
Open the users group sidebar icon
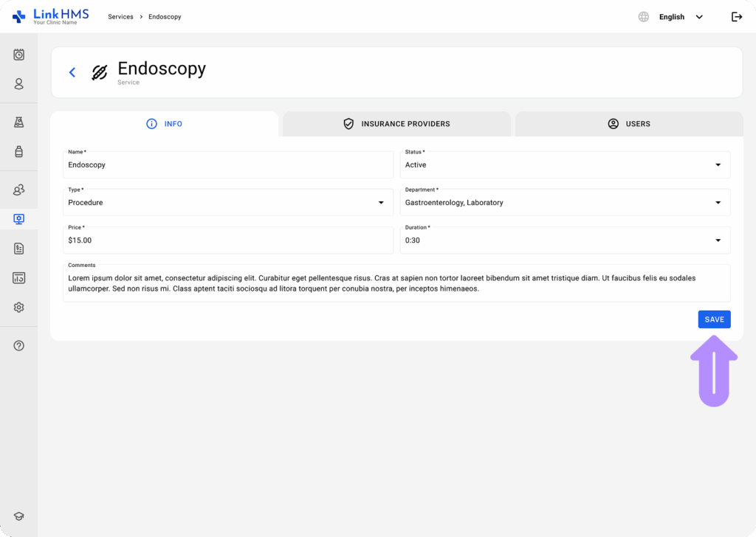[19, 190]
